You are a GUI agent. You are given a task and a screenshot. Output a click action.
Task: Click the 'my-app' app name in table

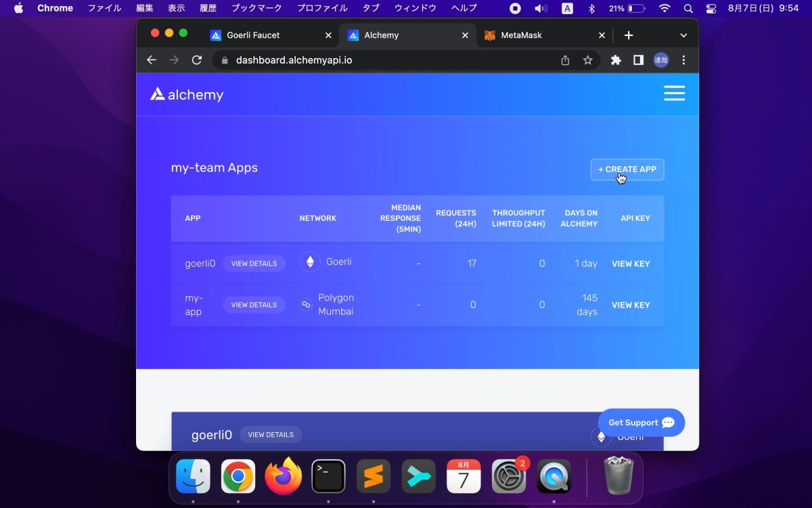pos(194,305)
